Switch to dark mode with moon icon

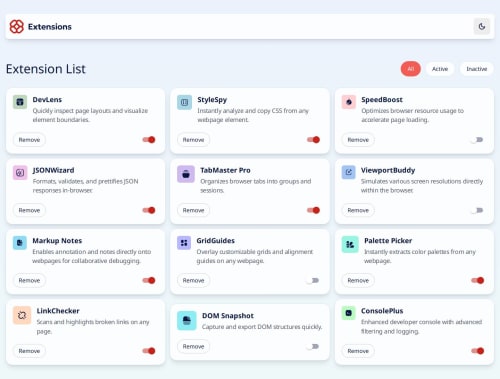point(482,26)
